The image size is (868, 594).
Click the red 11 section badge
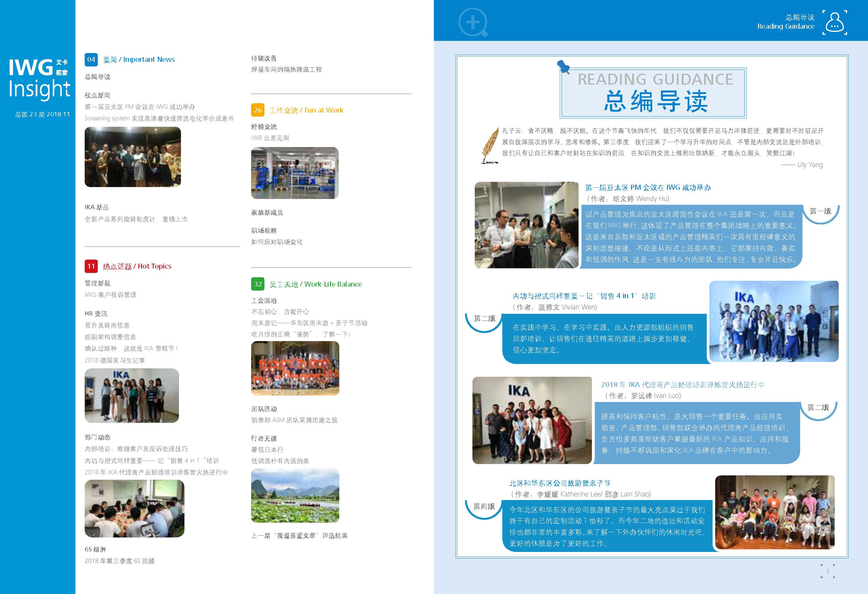[91, 266]
